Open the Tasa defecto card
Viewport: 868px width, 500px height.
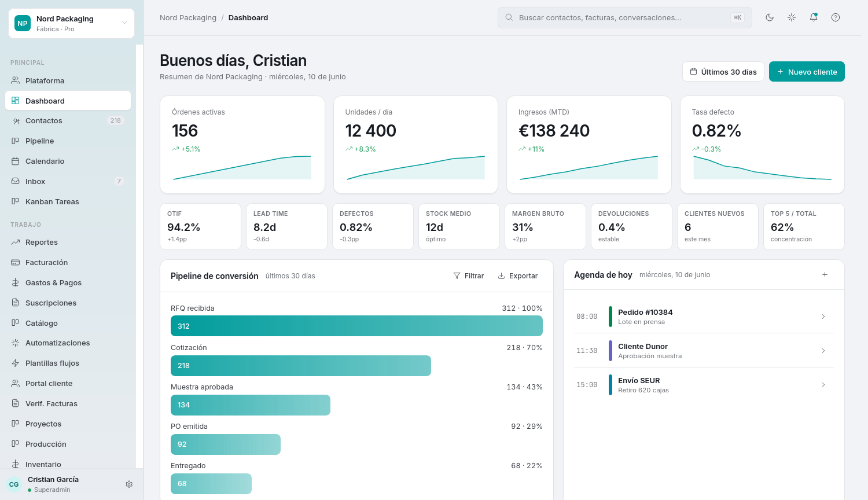coord(762,145)
